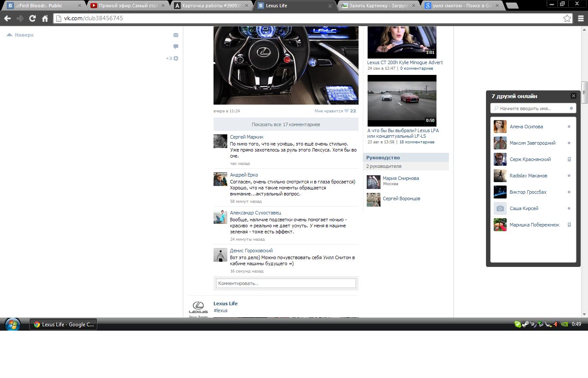Click the Steam tray icon
The width and height of the screenshot is (588, 378).
(x=525, y=324)
